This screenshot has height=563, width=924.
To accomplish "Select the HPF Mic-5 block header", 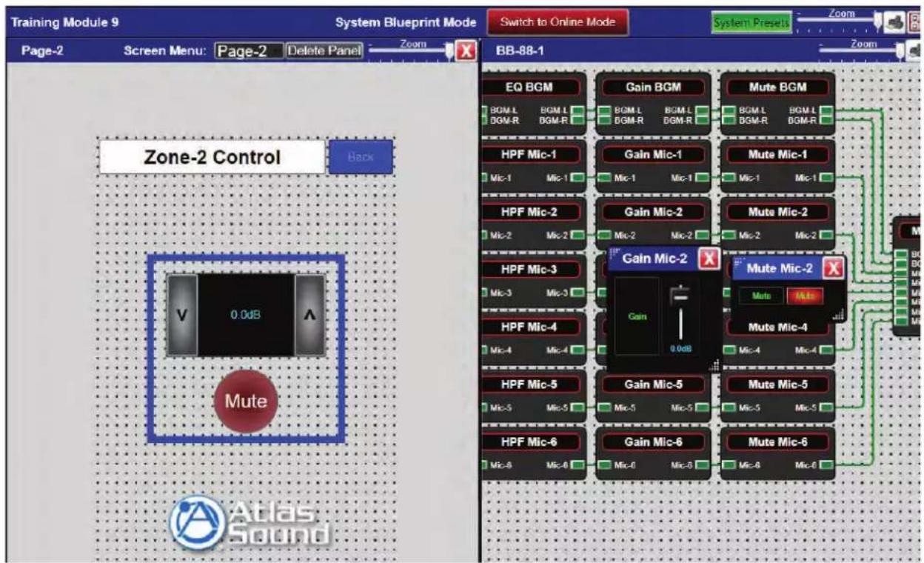I will click(530, 384).
